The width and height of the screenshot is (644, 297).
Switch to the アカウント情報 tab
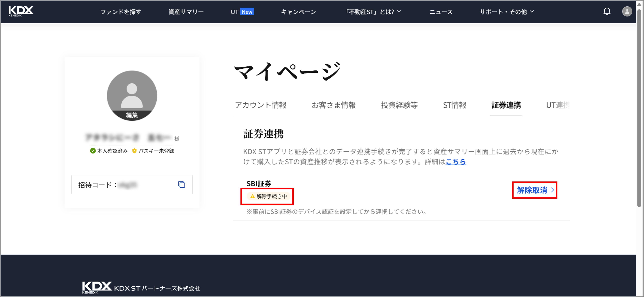[260, 105]
